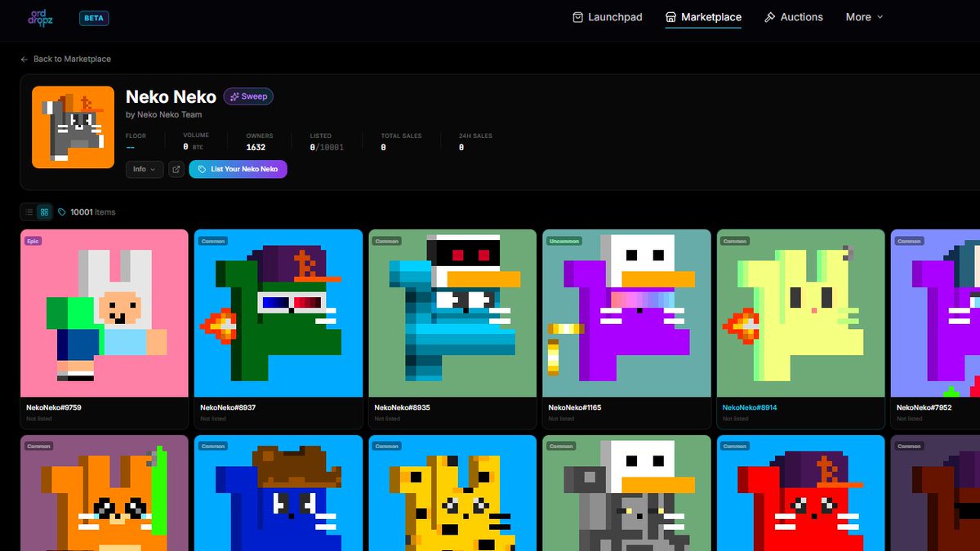Screen dimensions: 980x551
Task: Click the BETA badge
Action: 94,17
